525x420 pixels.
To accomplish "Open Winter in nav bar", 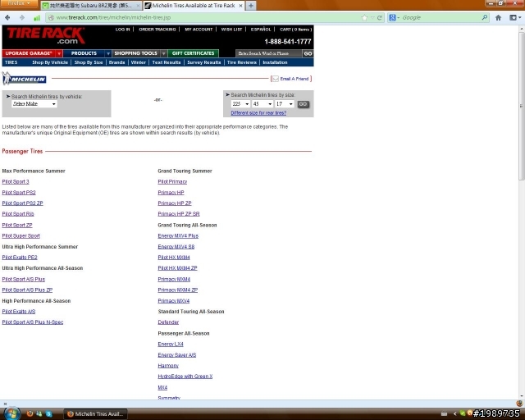I will point(139,62).
